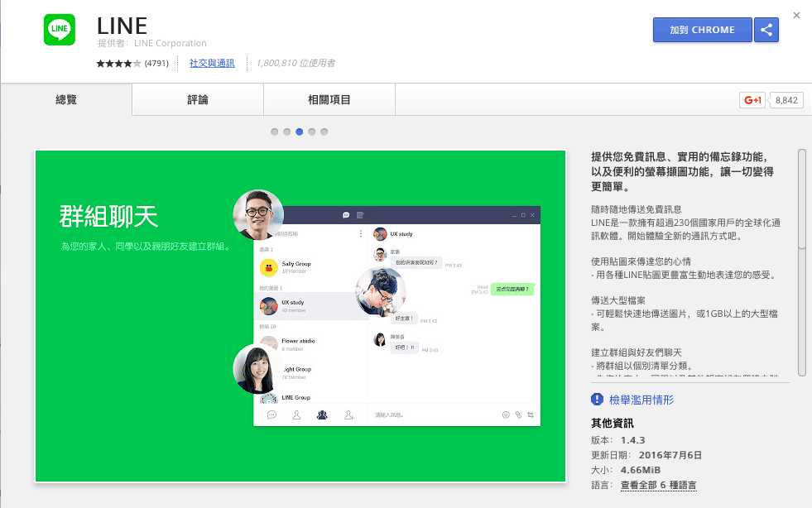Click the LINE Group row in screenshot

310,398
